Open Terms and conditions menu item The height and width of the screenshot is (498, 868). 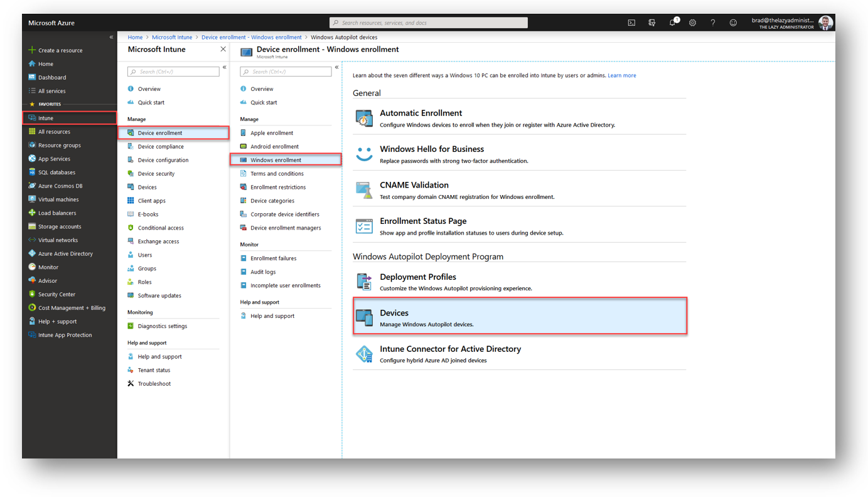pos(277,174)
